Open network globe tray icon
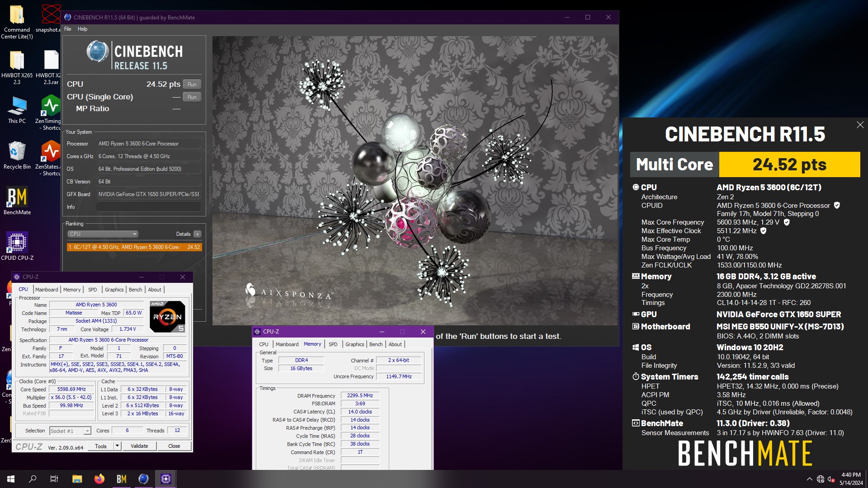This screenshot has height=488, width=868. click(x=821, y=479)
